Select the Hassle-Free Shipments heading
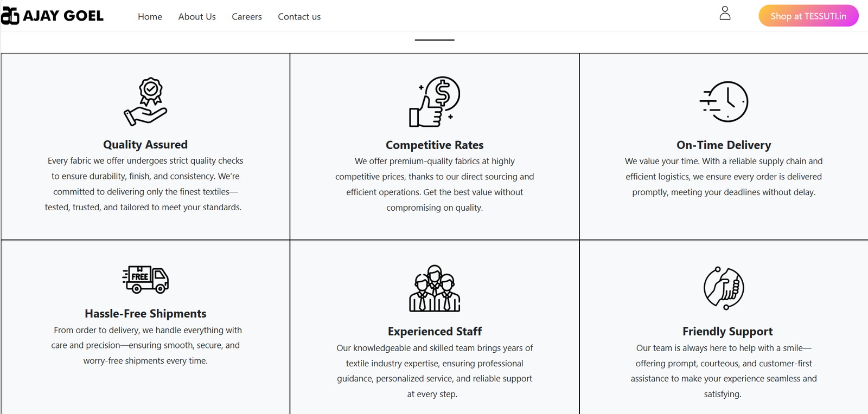Screen dimensions: 868x414 click(145, 314)
